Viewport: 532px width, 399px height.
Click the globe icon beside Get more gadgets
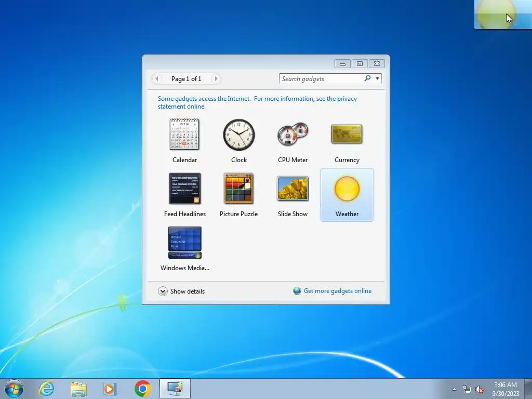[x=297, y=291]
